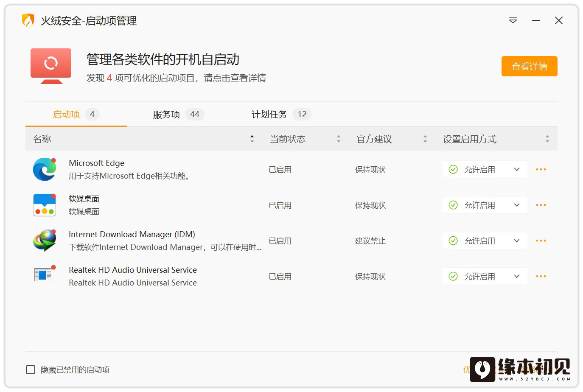This screenshot has height=392, width=583.
Task: Sort the list by 当前状态 column
Action: click(x=339, y=139)
